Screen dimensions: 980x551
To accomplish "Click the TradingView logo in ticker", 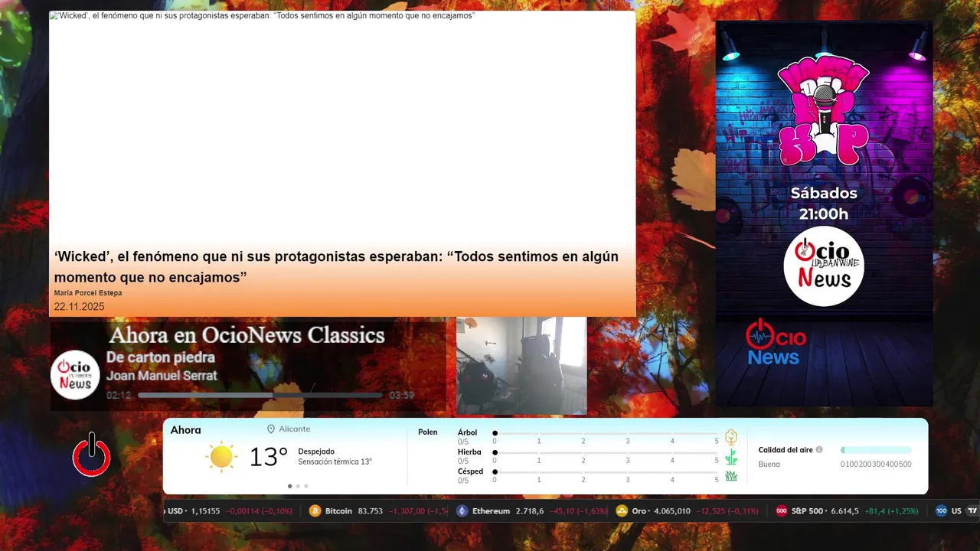I will pos(972,511).
